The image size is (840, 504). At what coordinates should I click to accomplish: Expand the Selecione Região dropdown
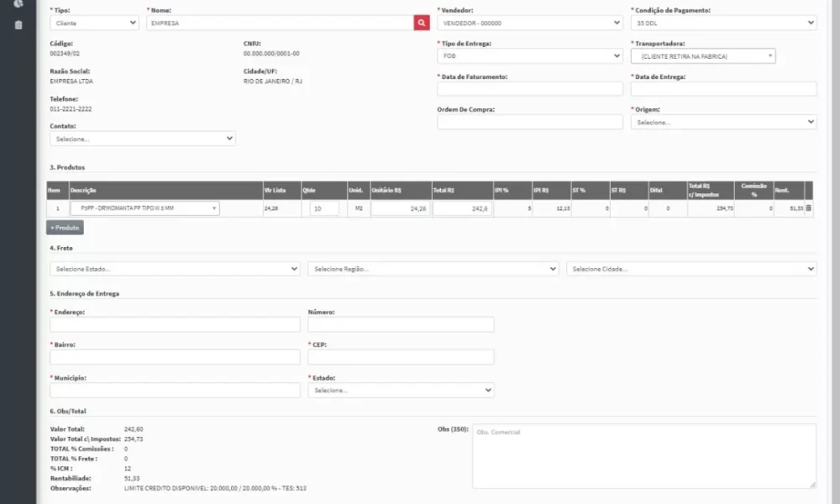[x=433, y=269]
